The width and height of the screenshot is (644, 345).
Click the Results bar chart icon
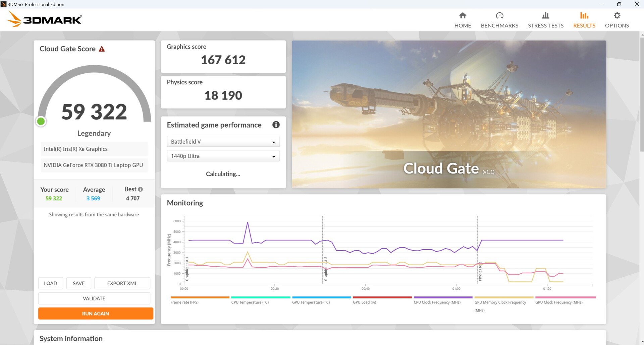coord(584,15)
